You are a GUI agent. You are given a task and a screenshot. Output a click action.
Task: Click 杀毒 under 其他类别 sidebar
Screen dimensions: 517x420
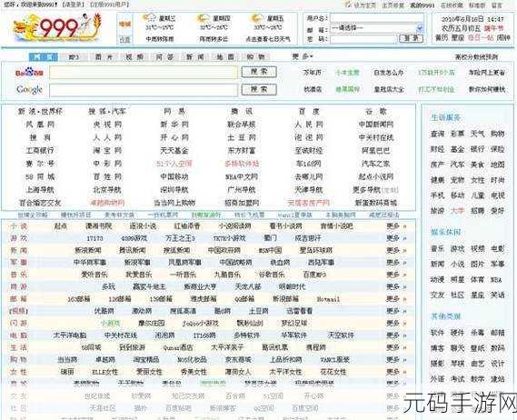click(477, 333)
